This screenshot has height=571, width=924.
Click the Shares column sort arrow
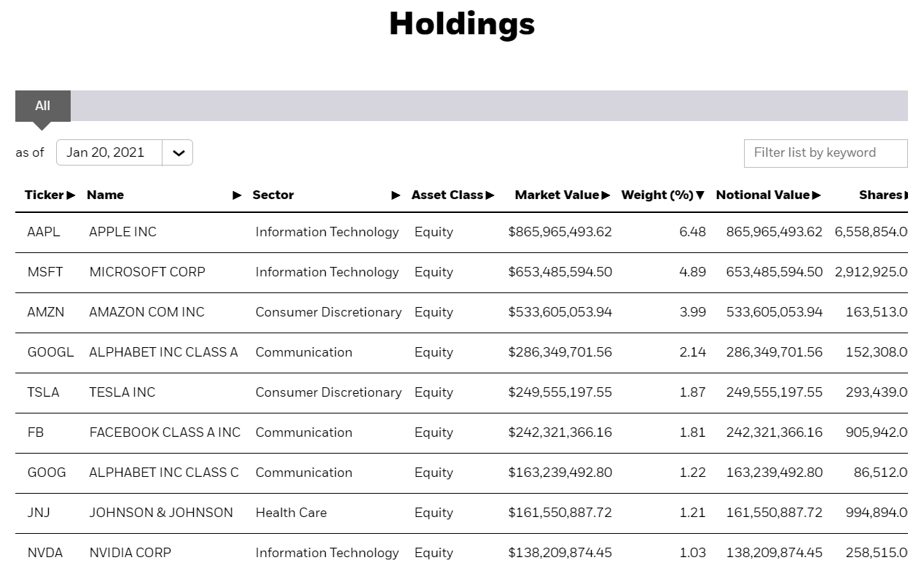(x=906, y=195)
